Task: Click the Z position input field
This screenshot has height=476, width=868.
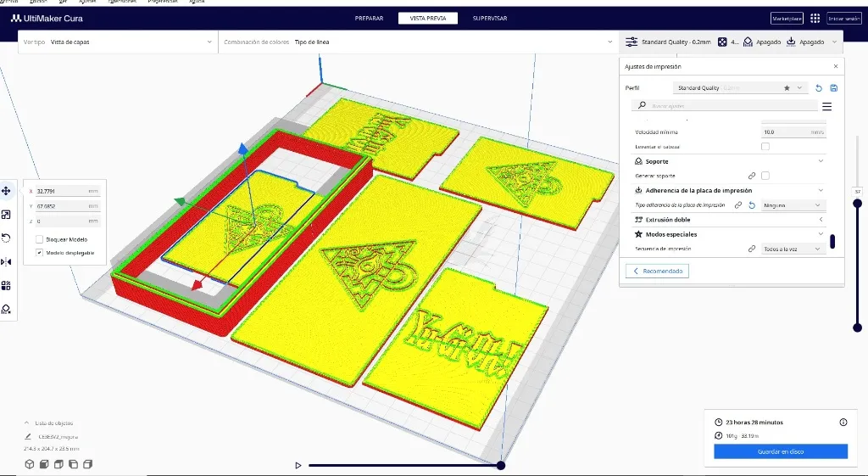Action: coord(68,221)
